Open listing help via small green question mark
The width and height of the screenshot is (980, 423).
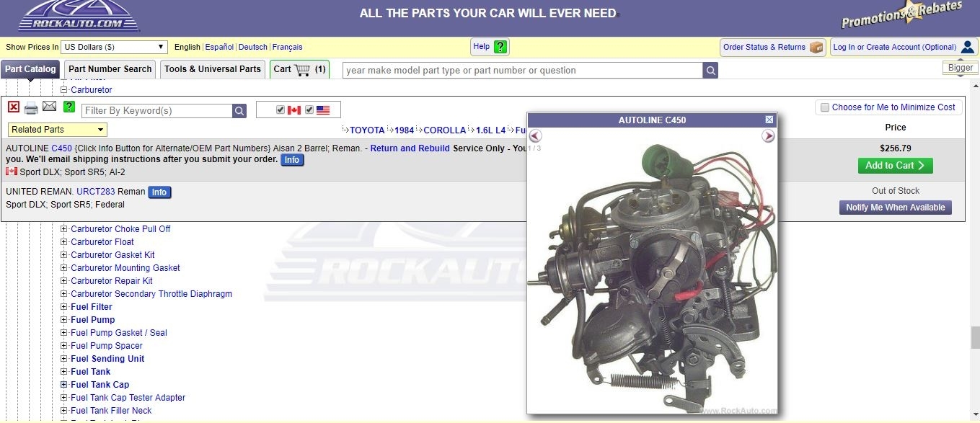coord(69,107)
